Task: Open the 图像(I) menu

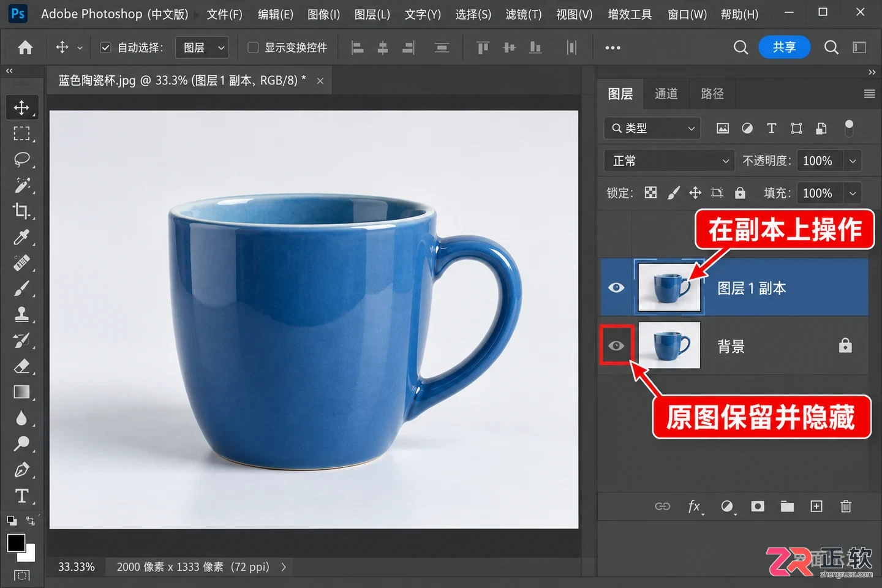Action: (323, 14)
